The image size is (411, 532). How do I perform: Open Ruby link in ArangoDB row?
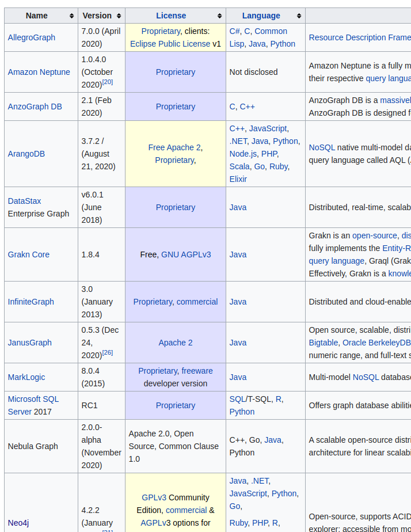pos(279,167)
